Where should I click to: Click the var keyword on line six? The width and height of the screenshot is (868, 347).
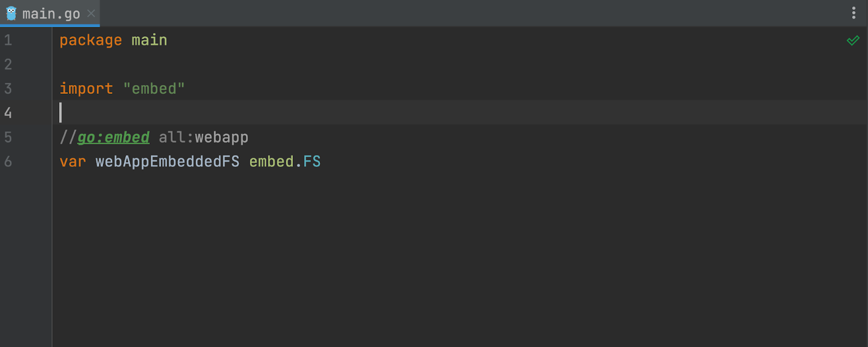(x=73, y=162)
